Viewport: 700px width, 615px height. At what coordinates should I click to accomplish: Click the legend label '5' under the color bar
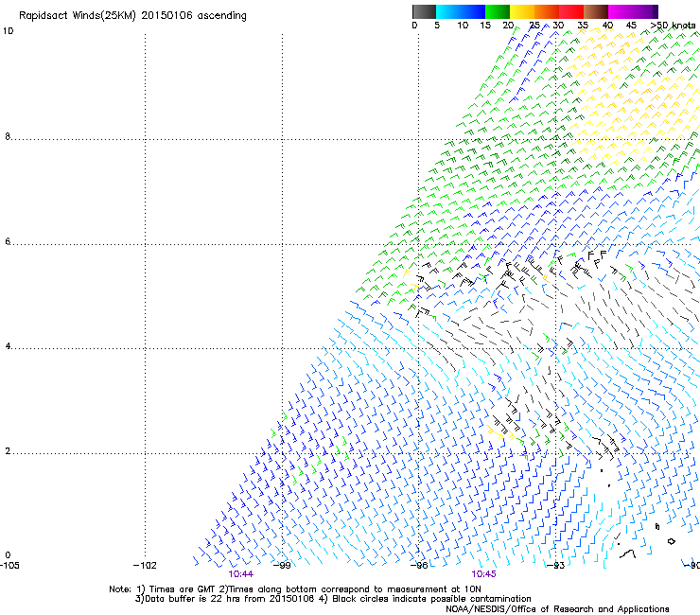437,26
